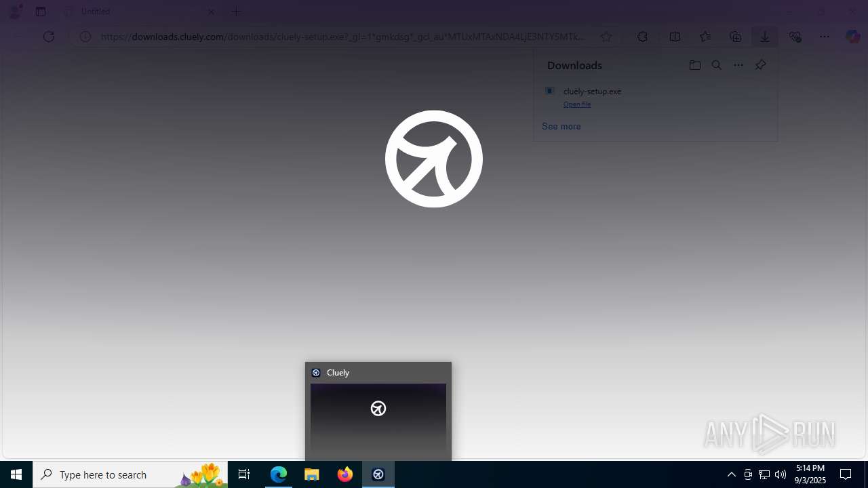Click the large Cluely logo
868x488 pixels.
pyautogui.click(x=434, y=159)
